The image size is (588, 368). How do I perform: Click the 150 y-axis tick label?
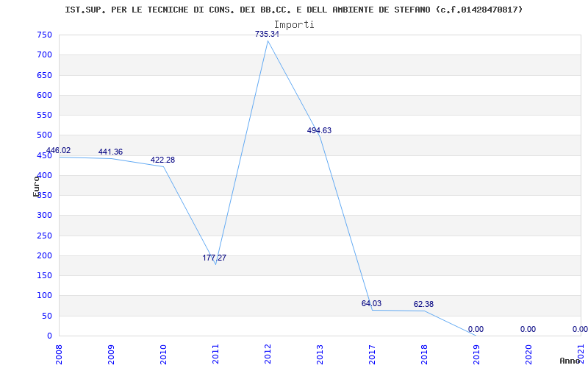click(44, 275)
